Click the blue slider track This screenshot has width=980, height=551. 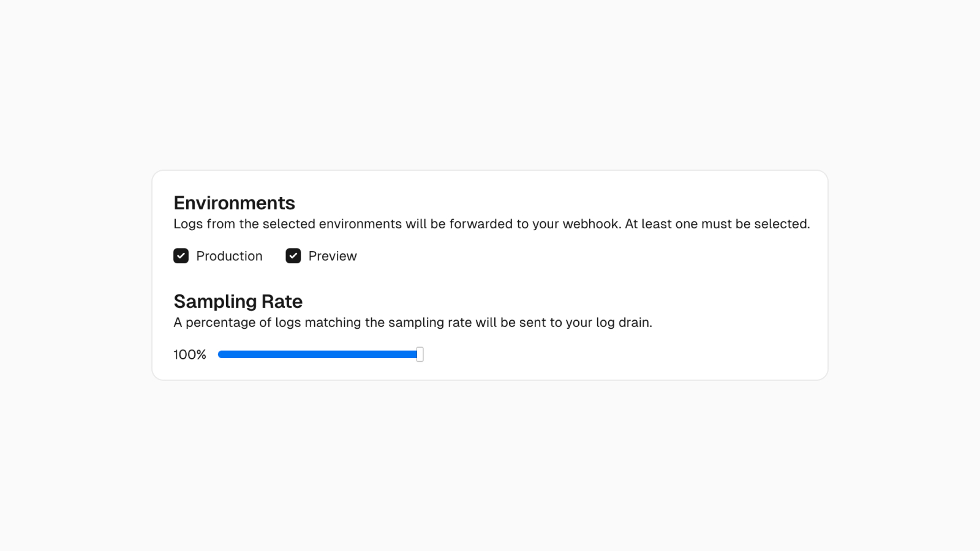(318, 354)
